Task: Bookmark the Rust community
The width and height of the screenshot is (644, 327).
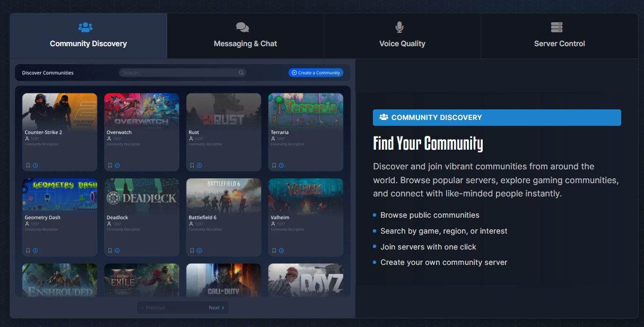Action: pyautogui.click(x=192, y=166)
